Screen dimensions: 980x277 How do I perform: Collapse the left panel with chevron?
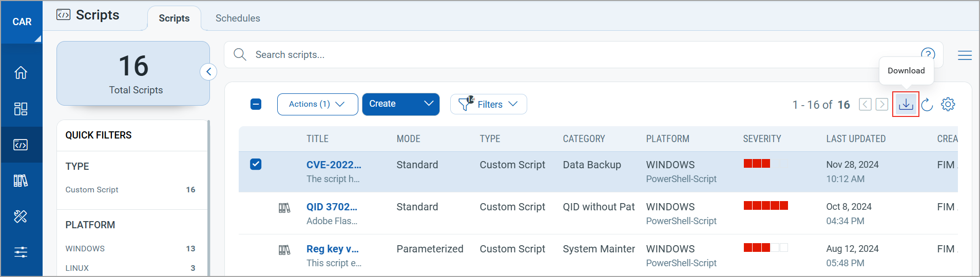(x=208, y=72)
